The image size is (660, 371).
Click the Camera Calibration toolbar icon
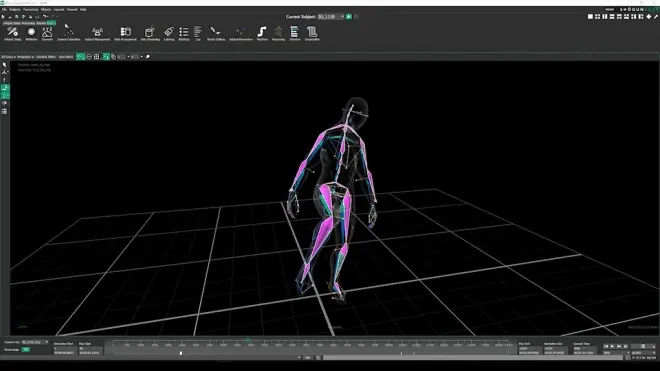tap(68, 33)
